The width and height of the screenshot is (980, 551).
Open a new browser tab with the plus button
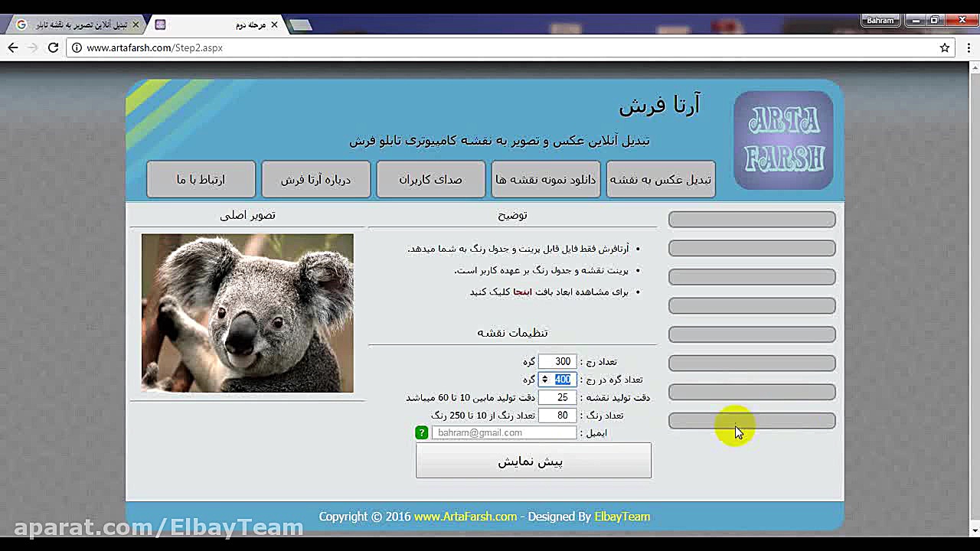click(300, 24)
